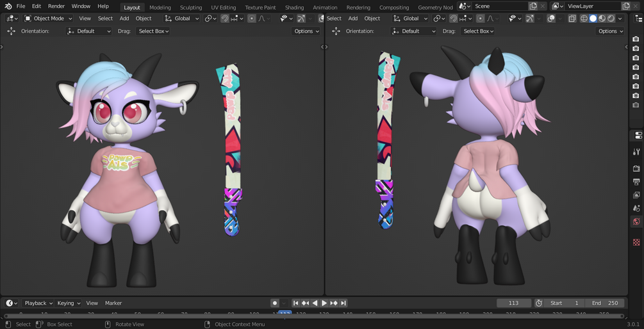Open Global transform orientation in left viewport
The height and width of the screenshot is (329, 644).
click(x=181, y=19)
